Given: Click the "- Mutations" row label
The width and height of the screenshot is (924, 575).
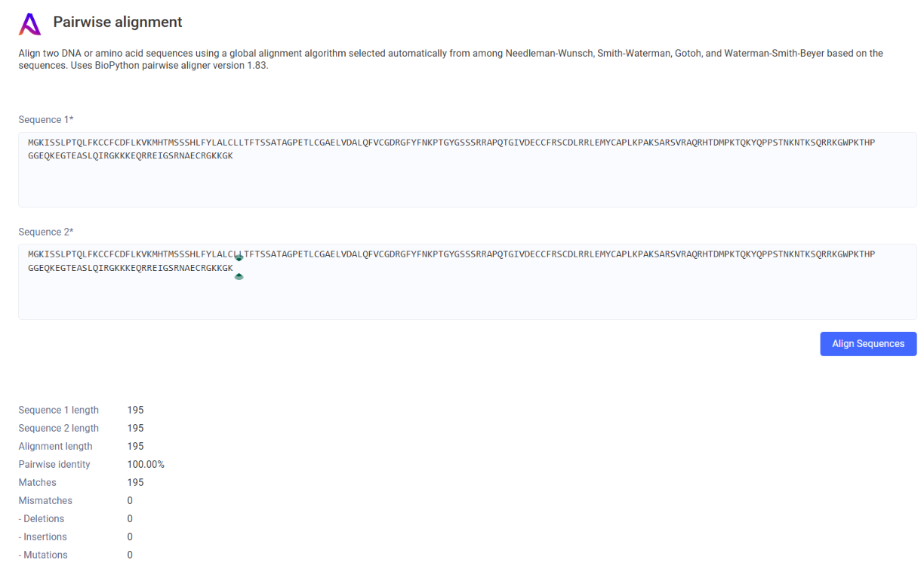Looking at the screenshot, I should (43, 555).
